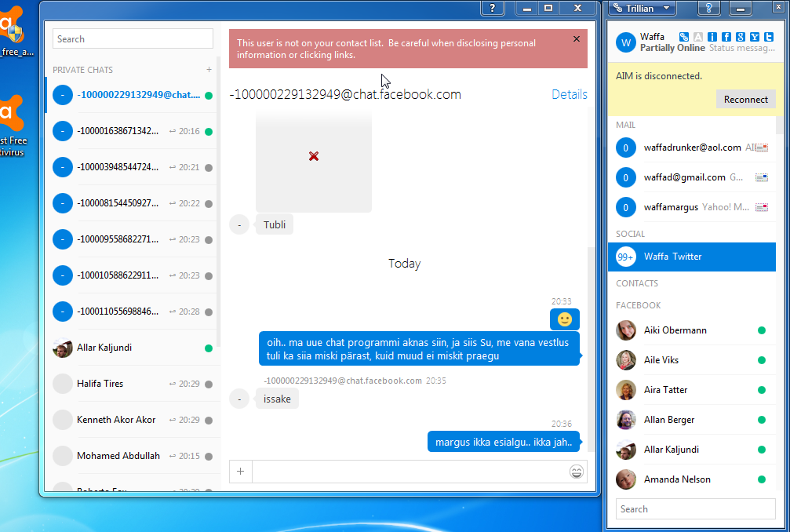The image size is (790, 532).
Task: Select Aile Viks in the Facebook contacts
Action: point(692,360)
